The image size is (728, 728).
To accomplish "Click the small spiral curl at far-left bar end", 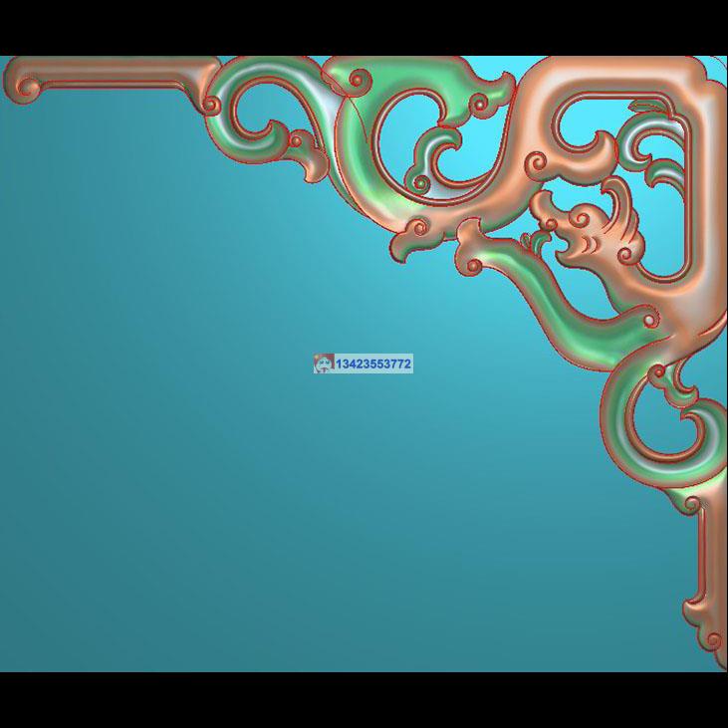I will (x=26, y=89).
